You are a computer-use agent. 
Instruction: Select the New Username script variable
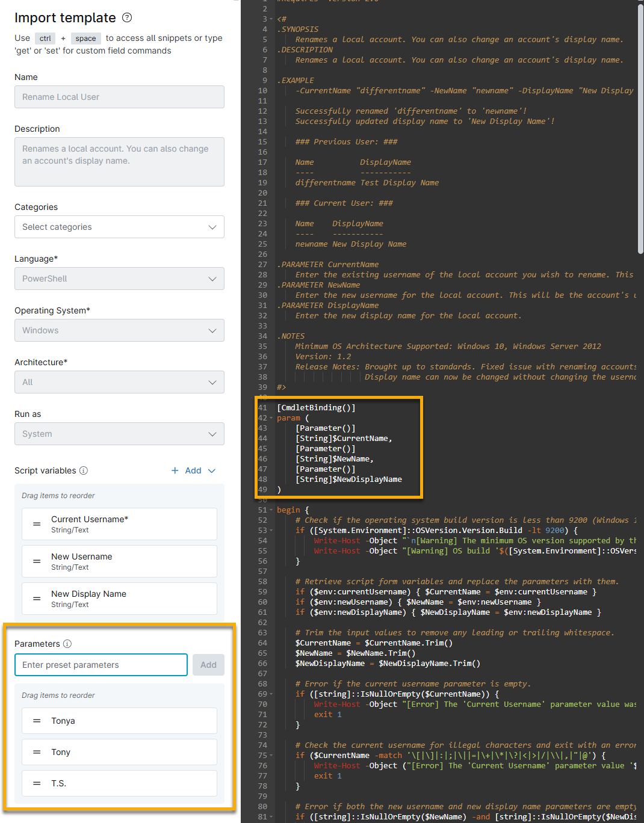119,561
